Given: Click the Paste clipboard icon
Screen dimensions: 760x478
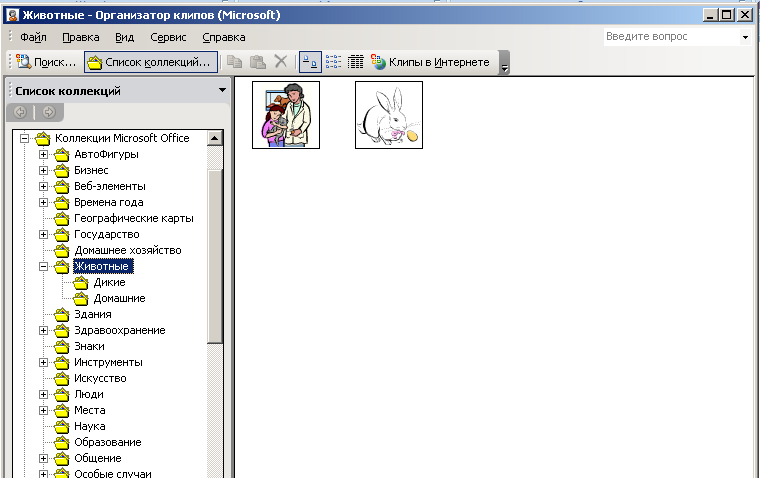Looking at the screenshot, I should point(258,62).
